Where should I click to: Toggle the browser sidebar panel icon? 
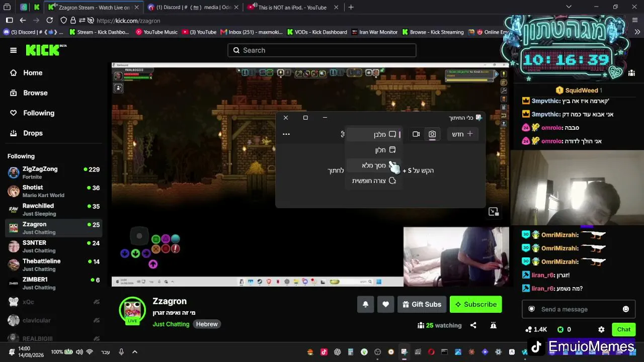[9, 21]
